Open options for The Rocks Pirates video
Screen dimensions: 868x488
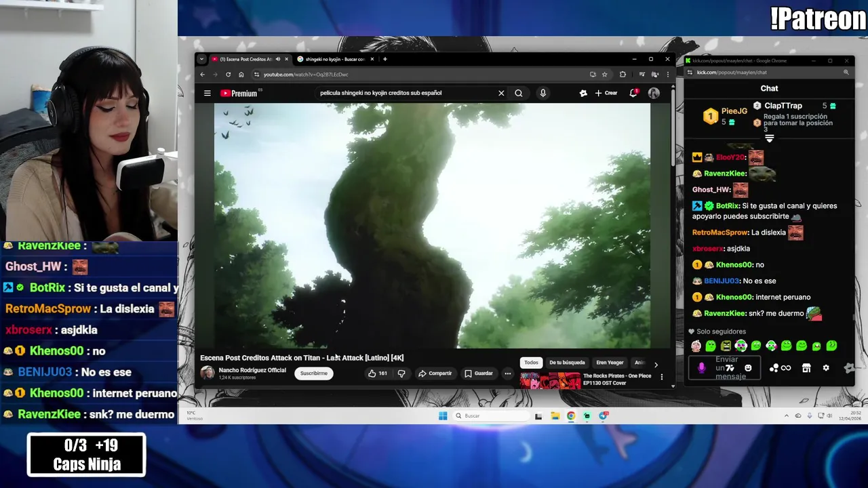(x=662, y=377)
